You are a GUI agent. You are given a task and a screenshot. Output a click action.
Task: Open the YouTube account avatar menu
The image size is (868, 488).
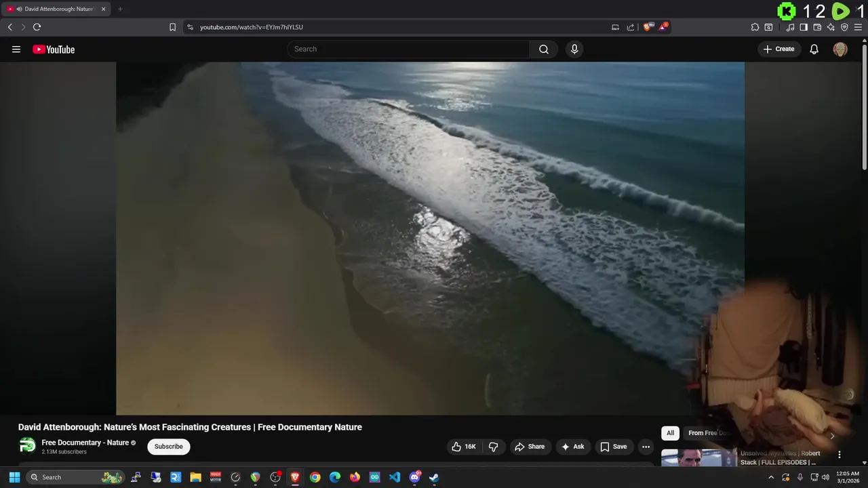tap(840, 49)
